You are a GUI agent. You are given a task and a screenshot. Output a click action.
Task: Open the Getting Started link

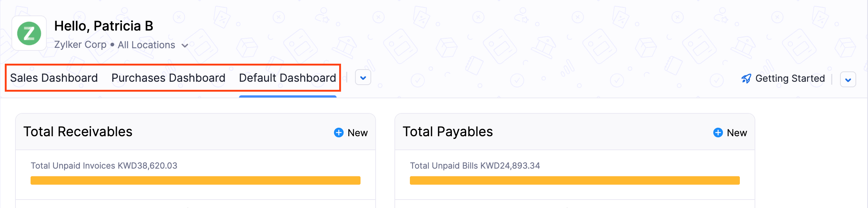(790, 78)
